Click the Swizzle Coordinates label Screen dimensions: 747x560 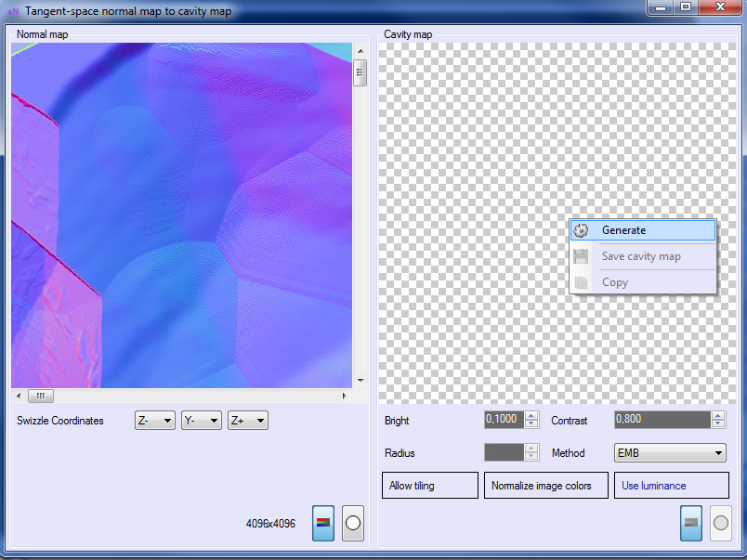[x=60, y=421]
